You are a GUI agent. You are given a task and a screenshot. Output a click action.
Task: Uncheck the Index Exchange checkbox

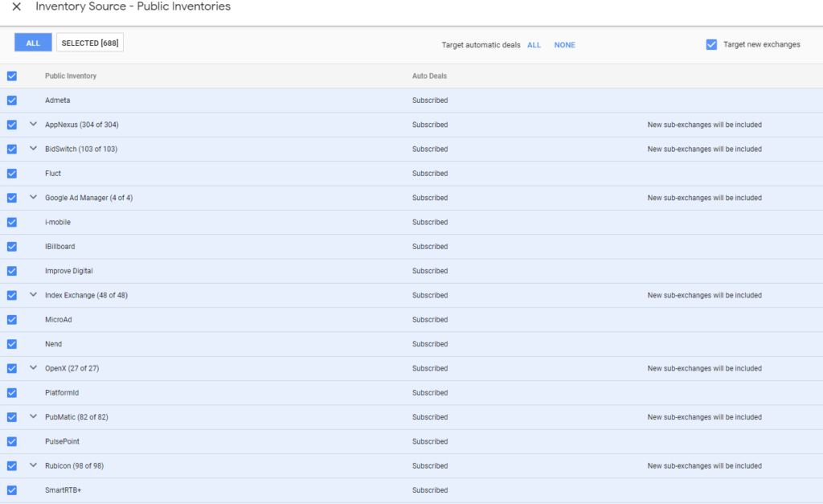(12, 296)
